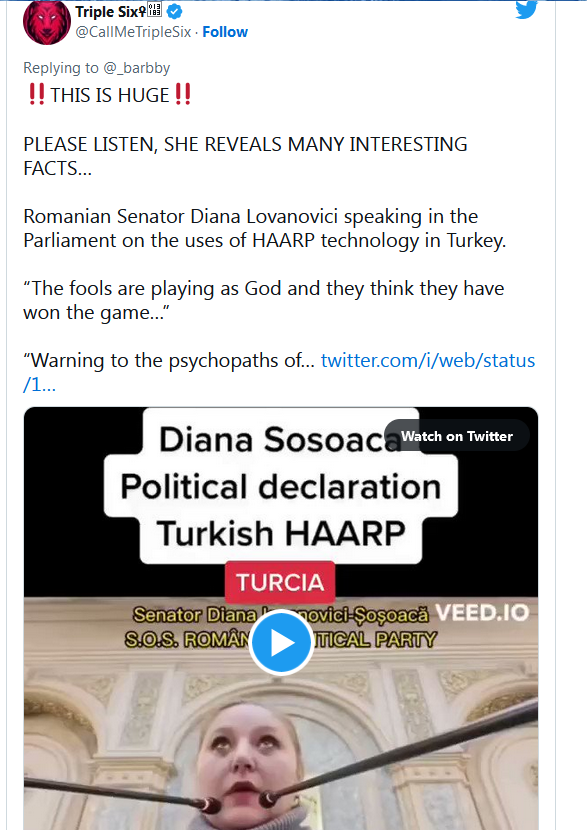
Task: Click the VEED.IO watermark on the video
Action: 482,612
